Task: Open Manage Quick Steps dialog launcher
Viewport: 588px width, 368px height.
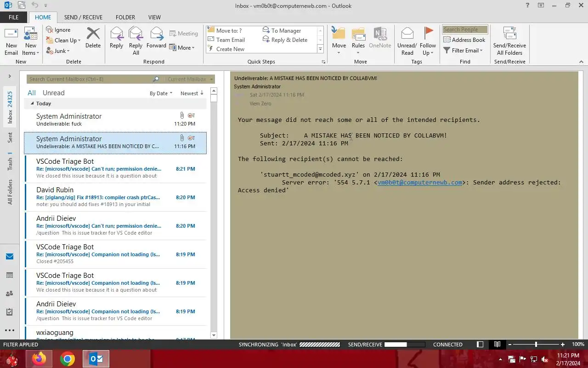Action: point(323,62)
